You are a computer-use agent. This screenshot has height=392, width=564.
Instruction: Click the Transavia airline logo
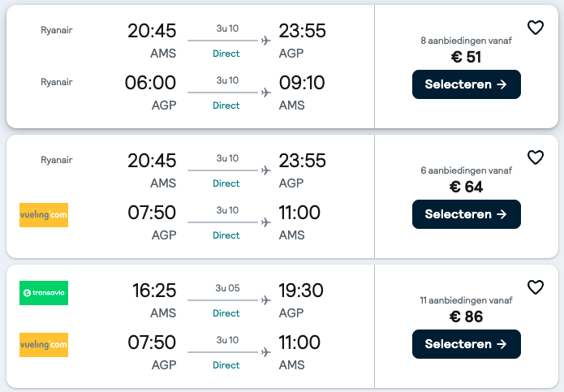tap(44, 293)
